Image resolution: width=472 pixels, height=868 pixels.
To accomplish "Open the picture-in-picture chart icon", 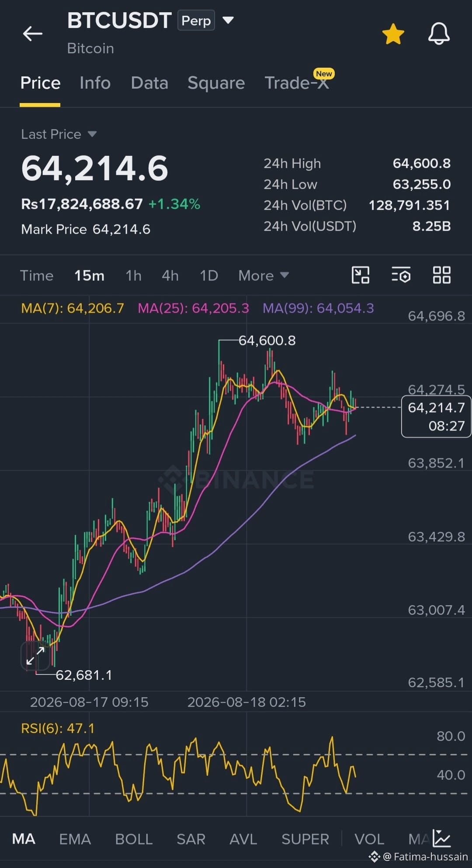I will (361, 275).
